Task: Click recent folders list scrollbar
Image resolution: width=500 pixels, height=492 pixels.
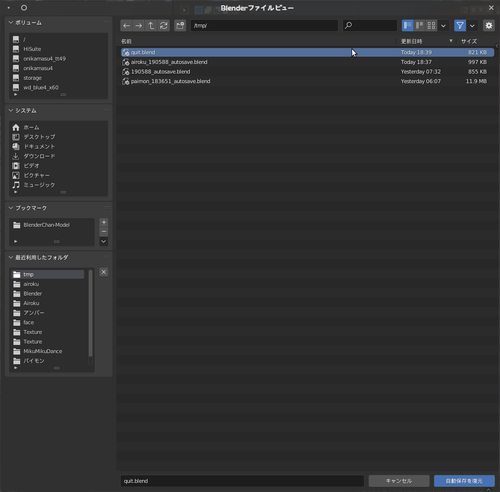Action: pyautogui.click(x=90, y=313)
